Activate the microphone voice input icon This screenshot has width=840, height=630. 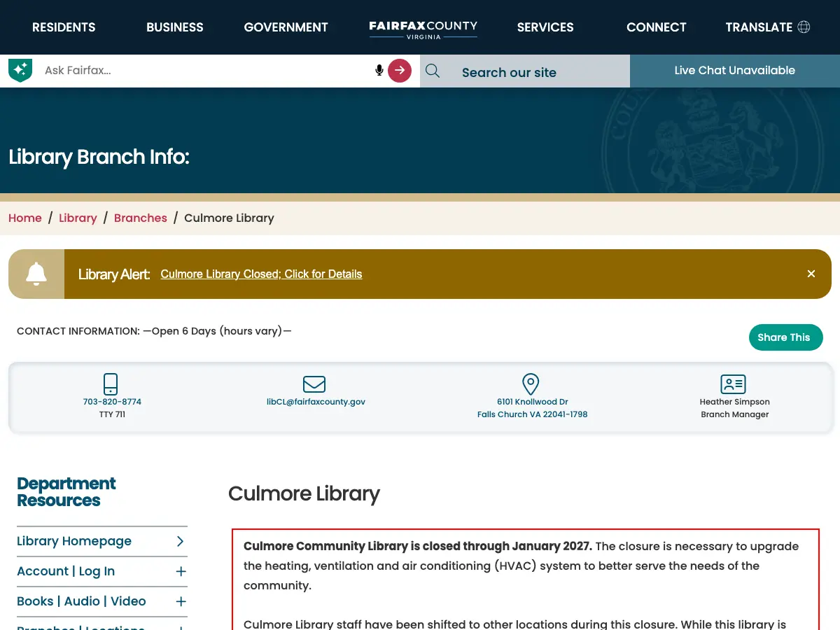click(379, 70)
